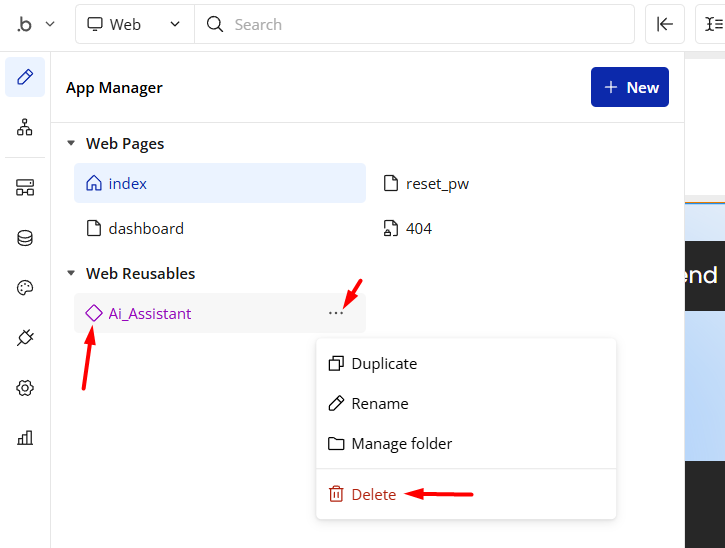Open the Workflow tree icon in sidebar

(x=25, y=127)
